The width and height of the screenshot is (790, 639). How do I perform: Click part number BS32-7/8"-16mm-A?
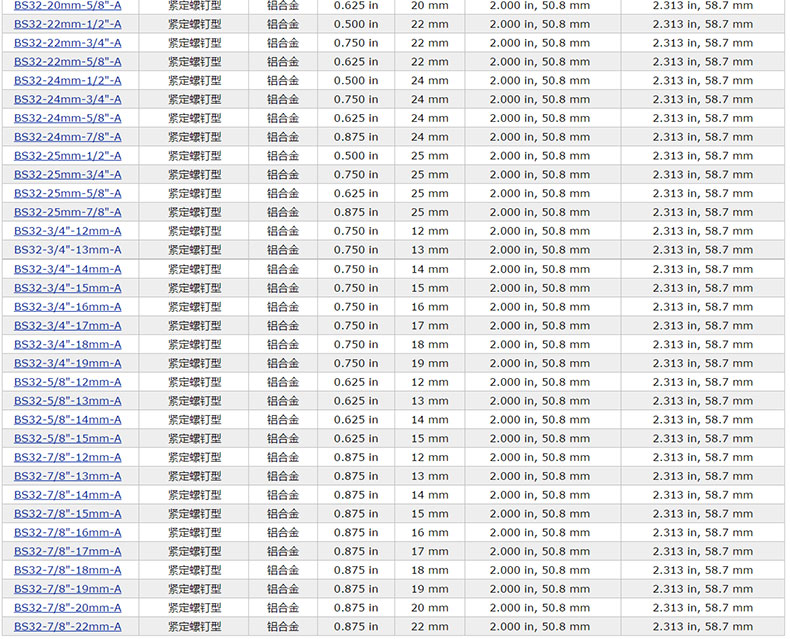pos(68,533)
